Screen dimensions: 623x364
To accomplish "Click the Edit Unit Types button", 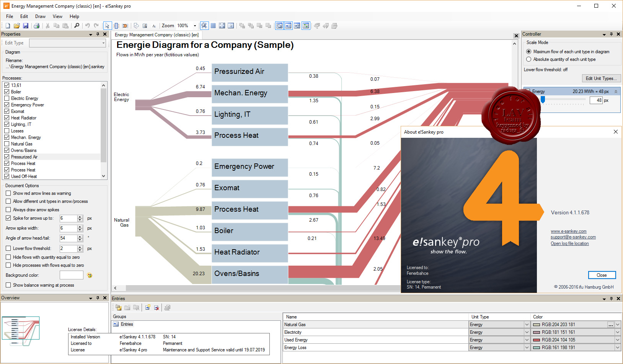I will pos(601,78).
